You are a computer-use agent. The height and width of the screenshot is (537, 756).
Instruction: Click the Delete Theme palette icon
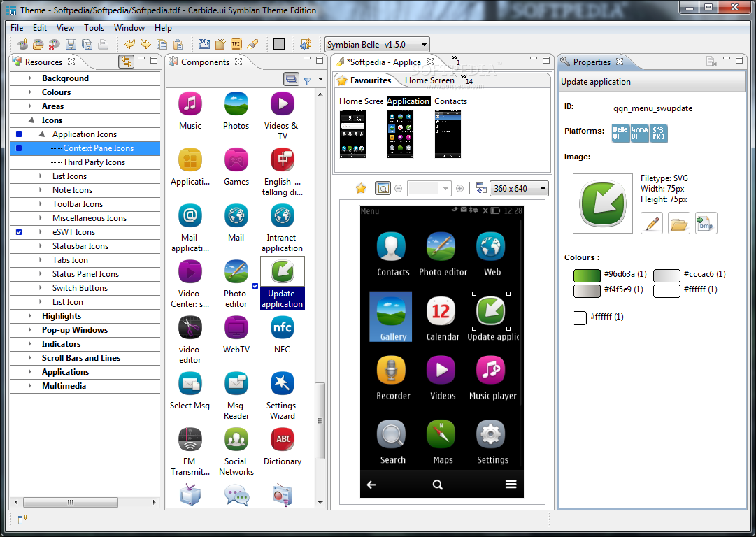click(x=54, y=44)
